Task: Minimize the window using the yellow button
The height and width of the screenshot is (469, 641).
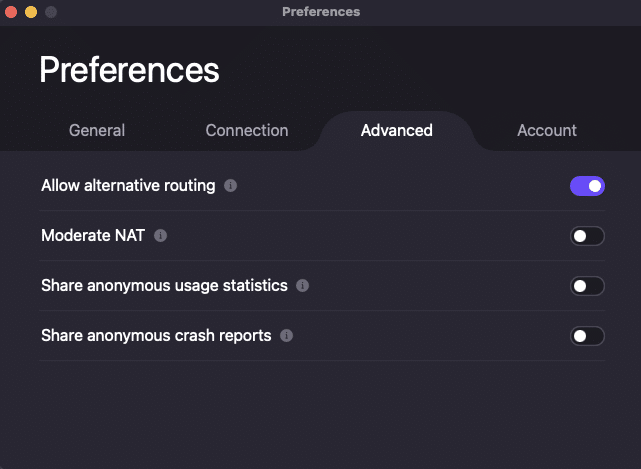Action: pyautogui.click(x=31, y=12)
